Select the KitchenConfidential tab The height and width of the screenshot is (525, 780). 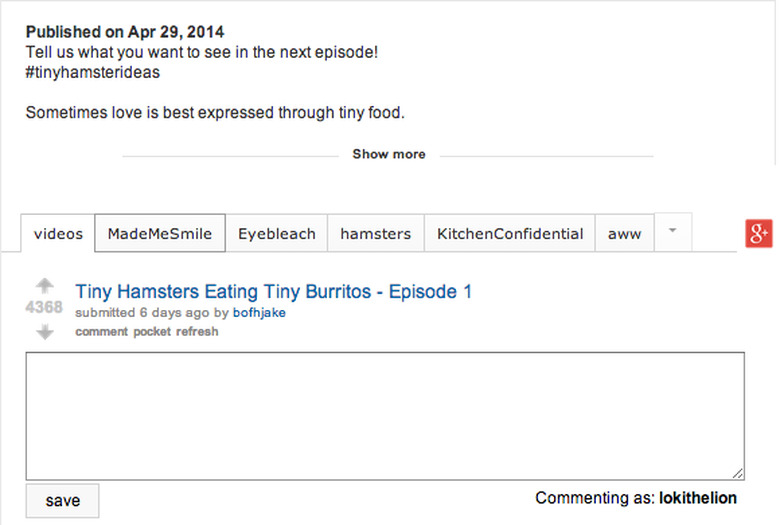510,234
